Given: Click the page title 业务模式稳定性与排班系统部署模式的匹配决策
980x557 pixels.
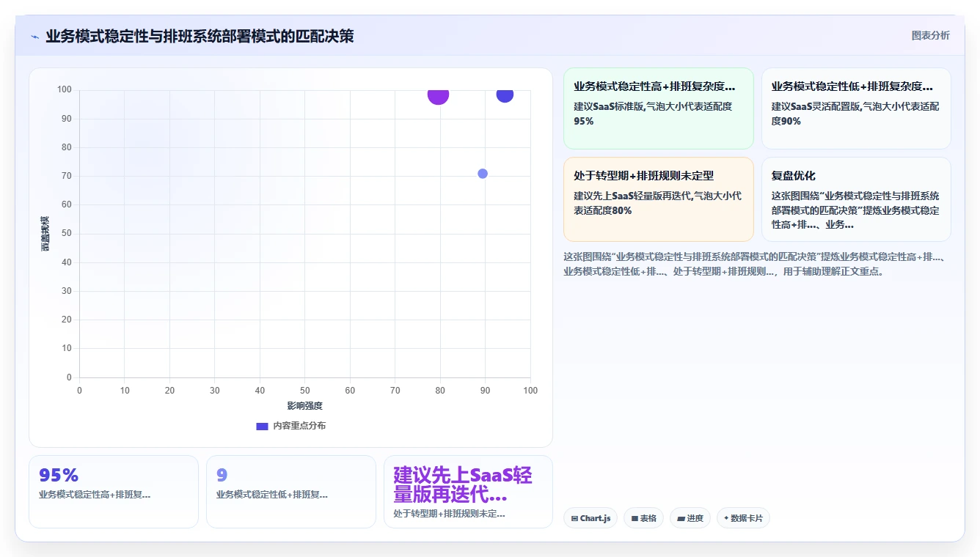Looking at the screenshot, I should coord(200,36).
